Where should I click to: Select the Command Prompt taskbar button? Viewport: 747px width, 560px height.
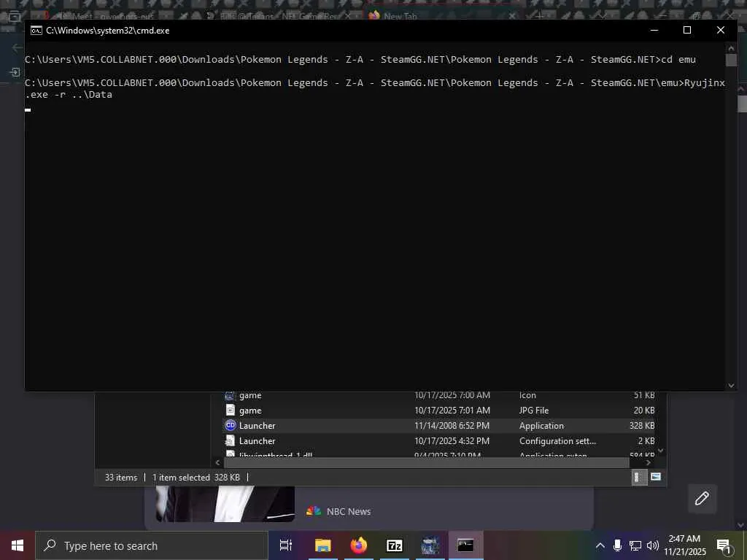tap(465, 545)
